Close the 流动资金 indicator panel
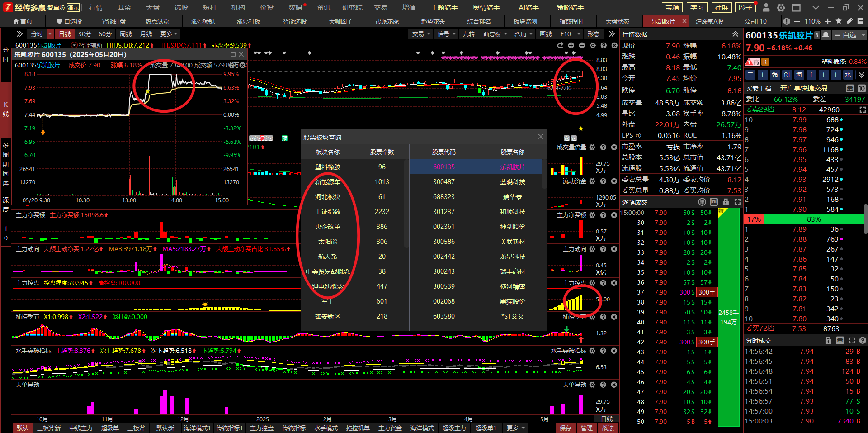The width and height of the screenshot is (868, 433). click(x=614, y=181)
